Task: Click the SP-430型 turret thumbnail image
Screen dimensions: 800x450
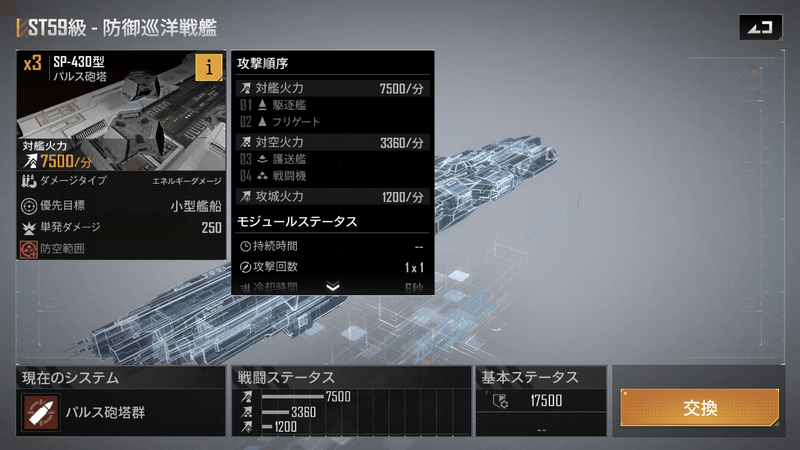Action: 121,110
